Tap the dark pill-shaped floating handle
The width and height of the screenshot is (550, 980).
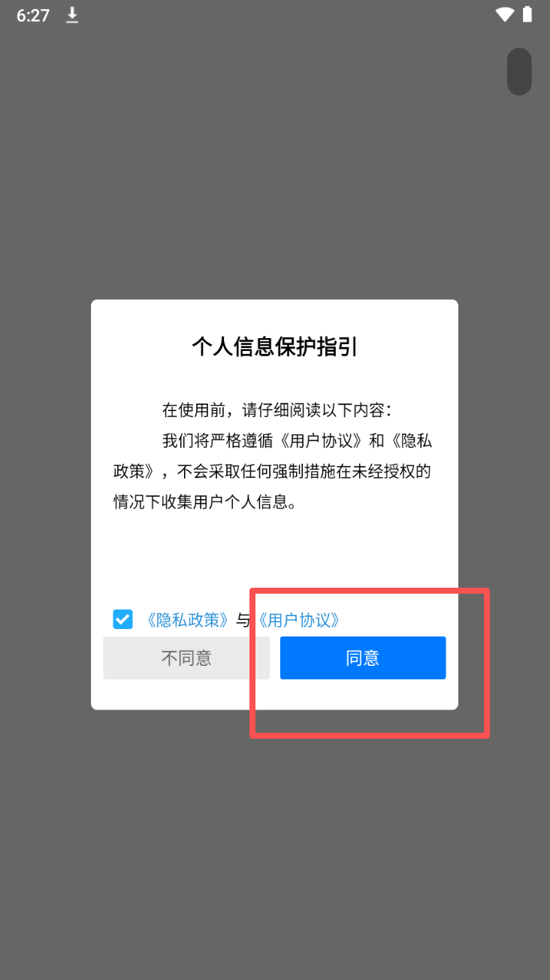(519, 71)
